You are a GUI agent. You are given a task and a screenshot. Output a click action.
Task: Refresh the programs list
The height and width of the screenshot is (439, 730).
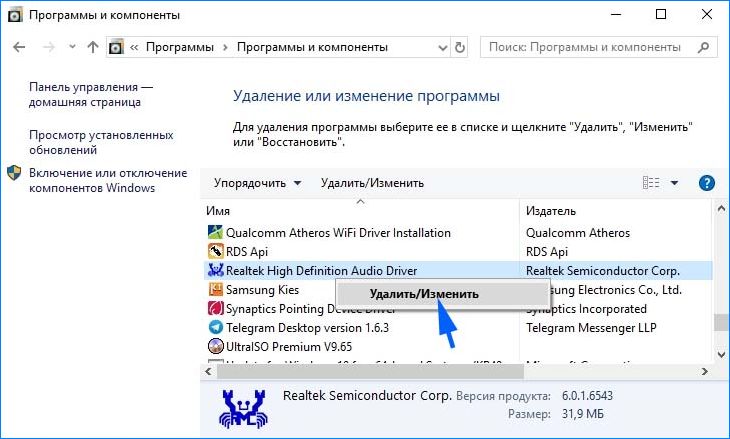tap(460, 47)
